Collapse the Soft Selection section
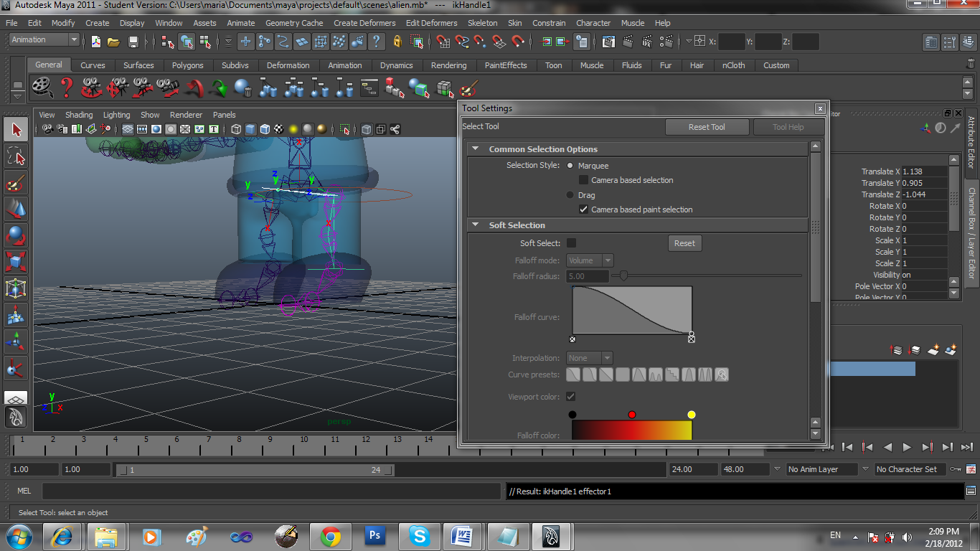Image resolution: width=980 pixels, height=551 pixels. pyautogui.click(x=475, y=225)
